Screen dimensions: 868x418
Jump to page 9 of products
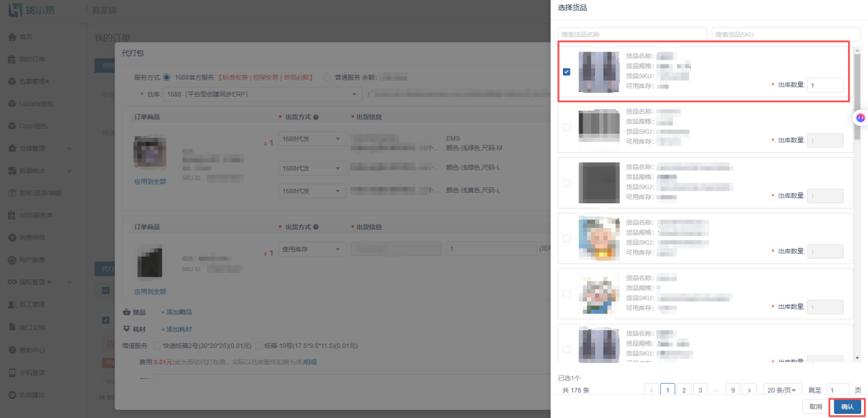point(733,390)
